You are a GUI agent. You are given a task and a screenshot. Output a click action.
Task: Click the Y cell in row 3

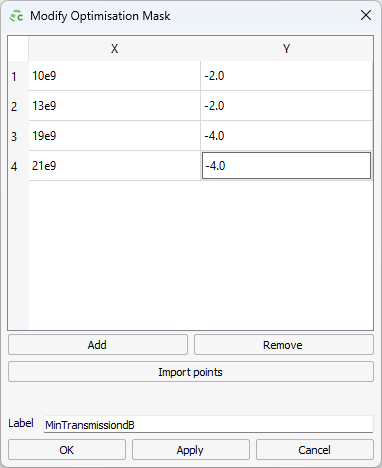286,136
